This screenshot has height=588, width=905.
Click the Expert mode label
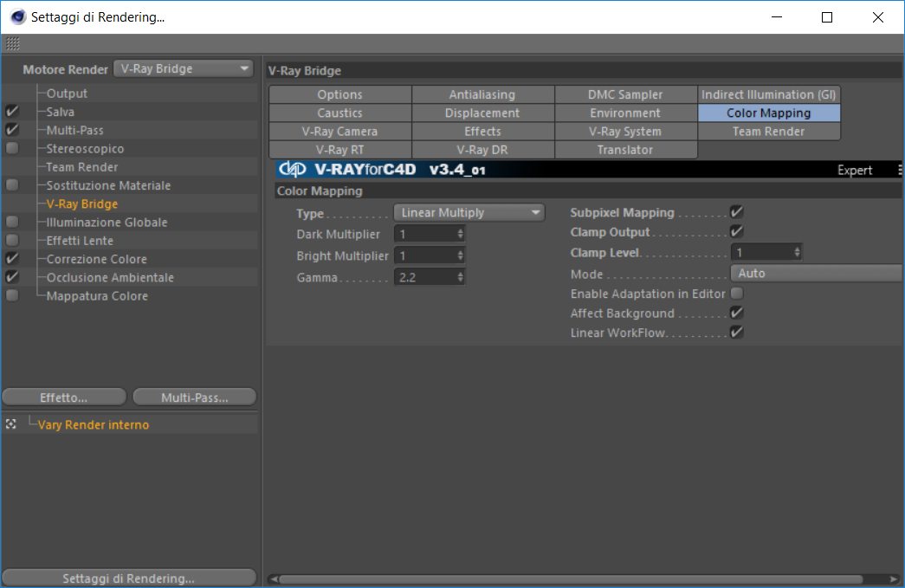[855, 170]
